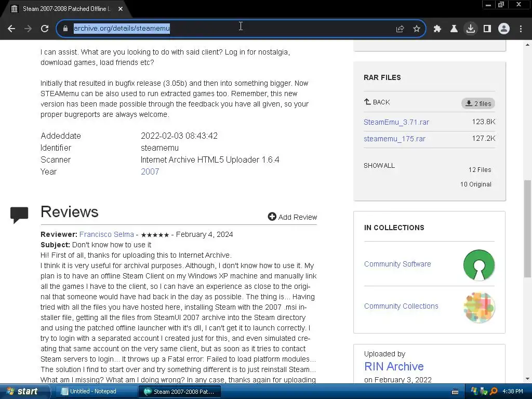Bookmark this page with star icon

(x=417, y=29)
